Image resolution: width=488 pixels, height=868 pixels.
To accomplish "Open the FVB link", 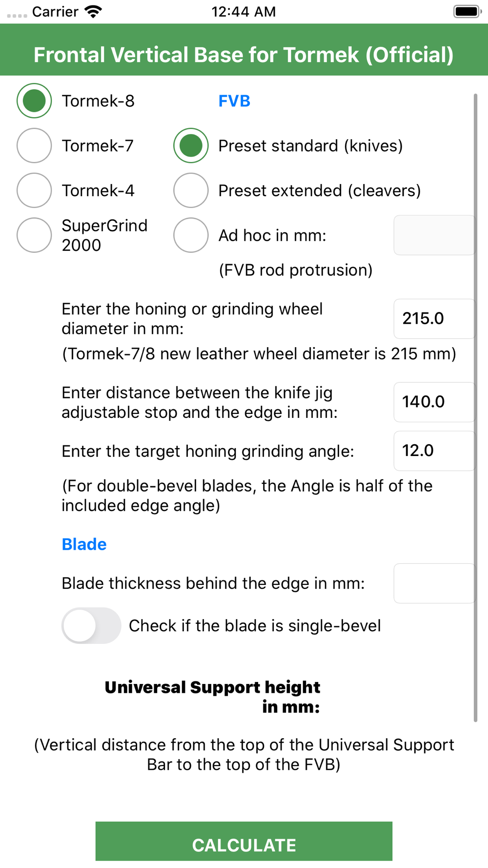I will [x=234, y=101].
